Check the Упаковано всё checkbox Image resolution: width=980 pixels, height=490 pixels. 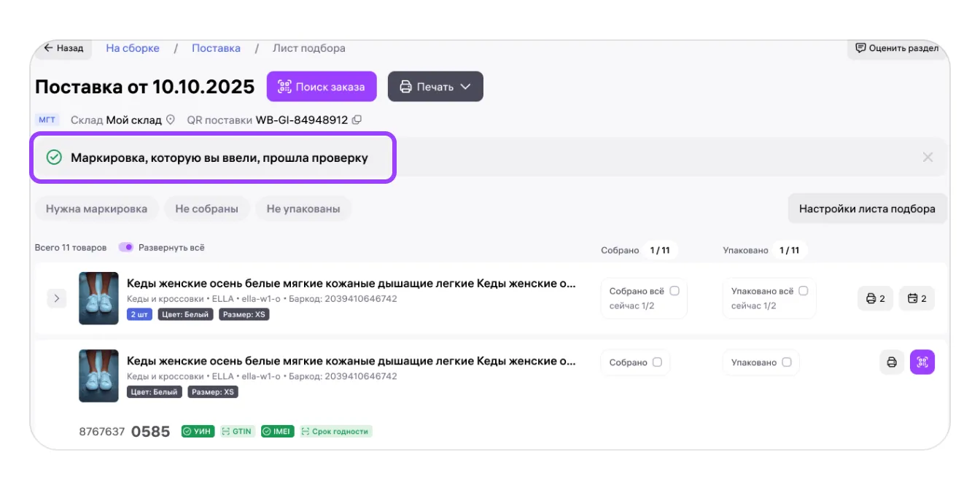(804, 291)
